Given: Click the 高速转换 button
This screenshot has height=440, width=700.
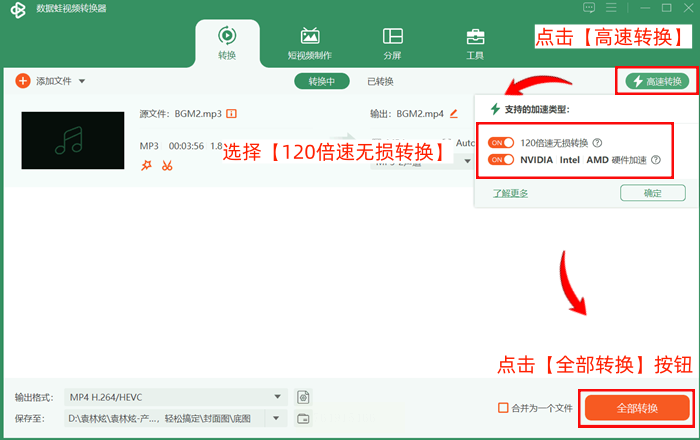Looking at the screenshot, I should pyautogui.click(x=657, y=81).
